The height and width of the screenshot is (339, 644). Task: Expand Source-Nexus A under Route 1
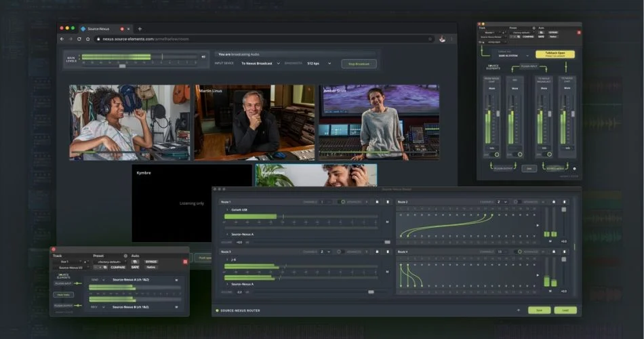coord(227,234)
